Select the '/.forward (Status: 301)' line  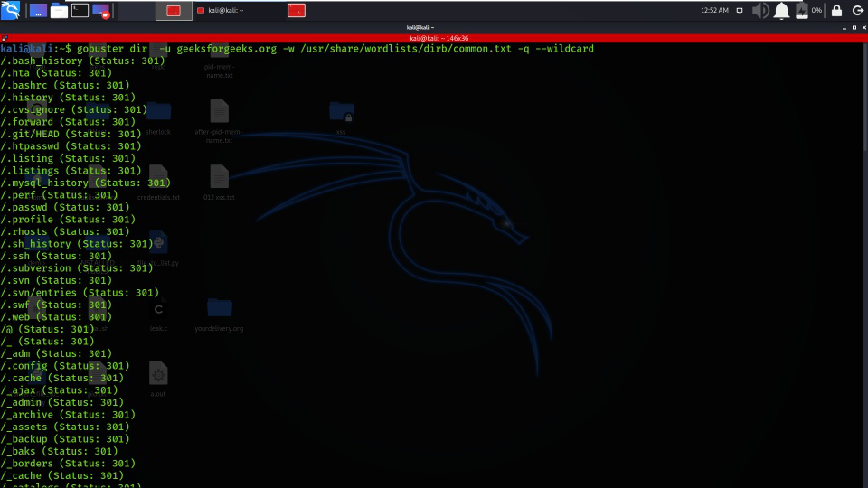point(68,122)
